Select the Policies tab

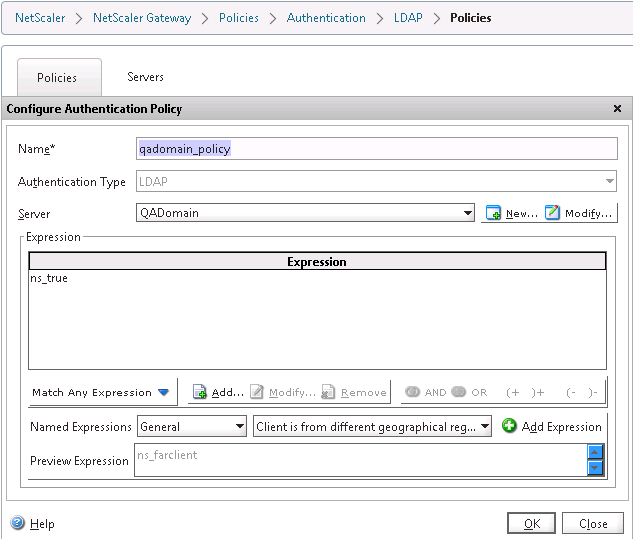point(57,78)
